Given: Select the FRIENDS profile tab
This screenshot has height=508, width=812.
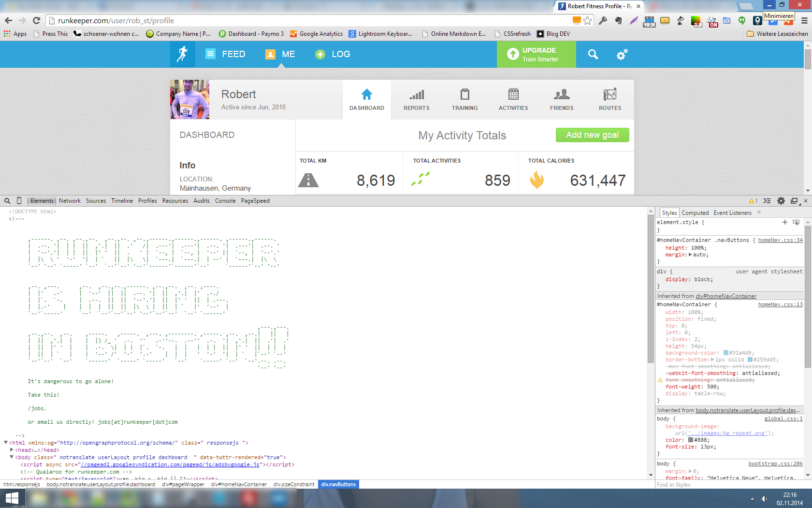Looking at the screenshot, I should click(562, 100).
